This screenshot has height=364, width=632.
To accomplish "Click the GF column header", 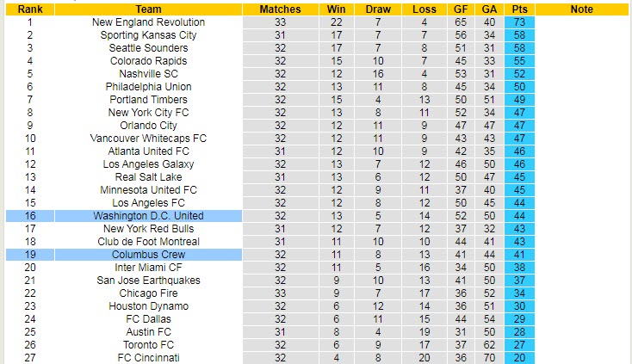I will tap(462, 9).
